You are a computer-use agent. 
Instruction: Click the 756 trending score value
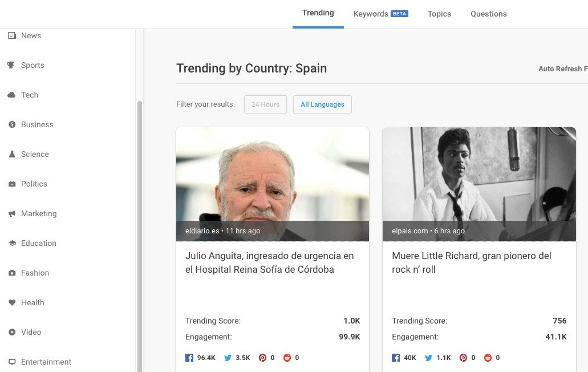(x=559, y=321)
